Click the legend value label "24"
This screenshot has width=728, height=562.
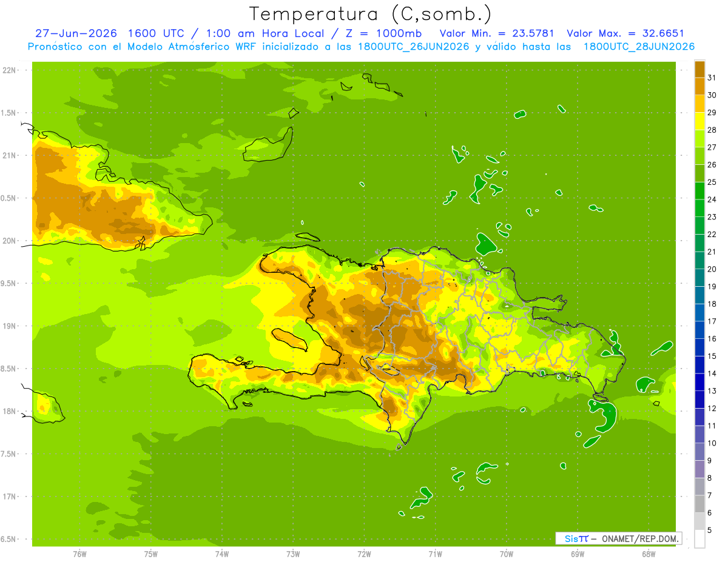pos(712,200)
